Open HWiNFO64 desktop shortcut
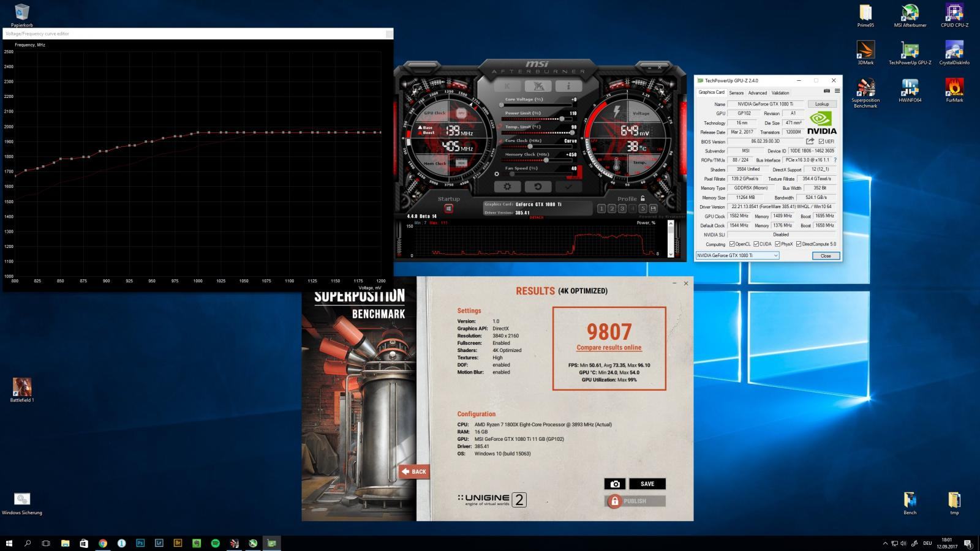The height and width of the screenshot is (551, 980). 910,90
